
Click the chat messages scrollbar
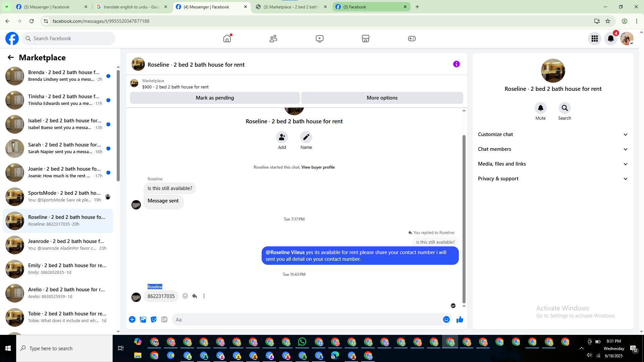tap(464, 219)
